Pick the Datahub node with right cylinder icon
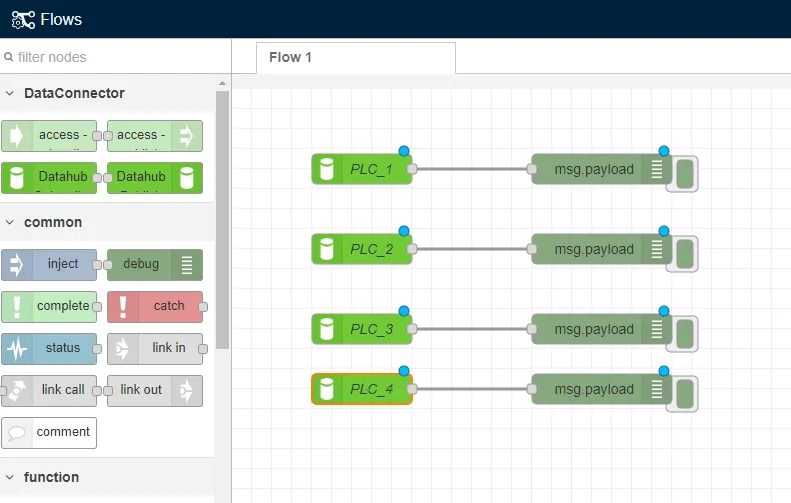Image resolution: width=791 pixels, height=503 pixels. click(155, 178)
